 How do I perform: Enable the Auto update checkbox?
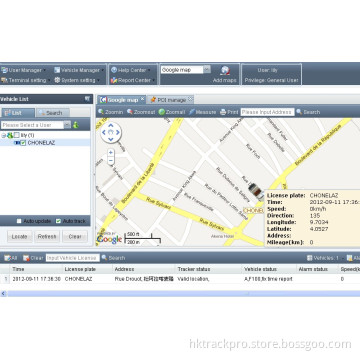point(19,221)
